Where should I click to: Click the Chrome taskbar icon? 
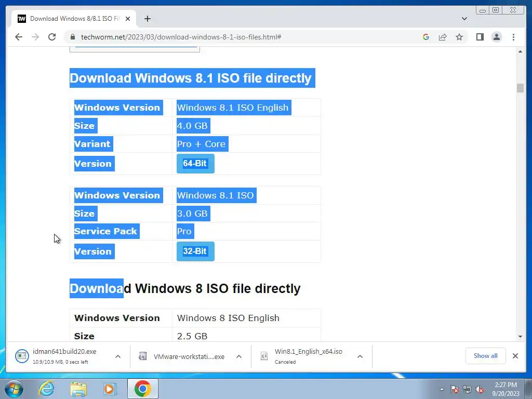[x=142, y=389]
